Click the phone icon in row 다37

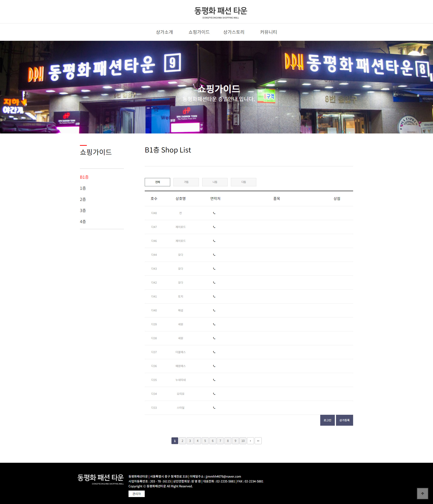[214, 352]
